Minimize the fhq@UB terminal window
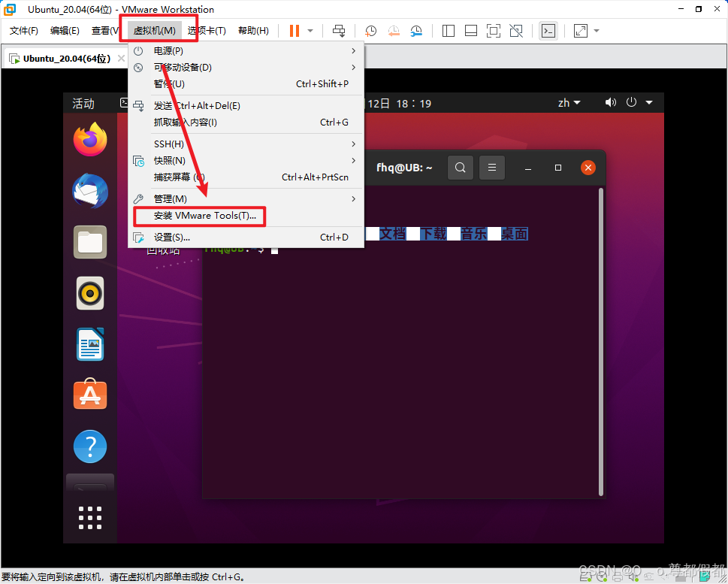 click(528, 168)
